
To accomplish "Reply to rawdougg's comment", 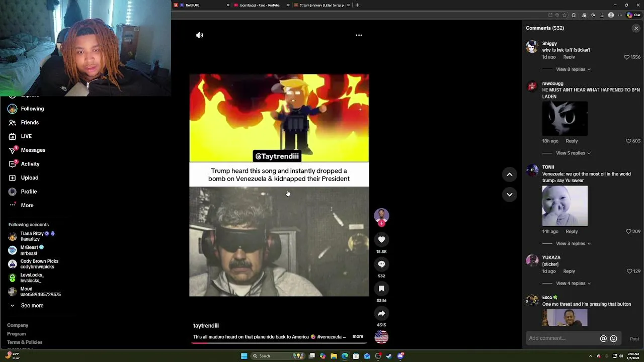I will (572, 141).
